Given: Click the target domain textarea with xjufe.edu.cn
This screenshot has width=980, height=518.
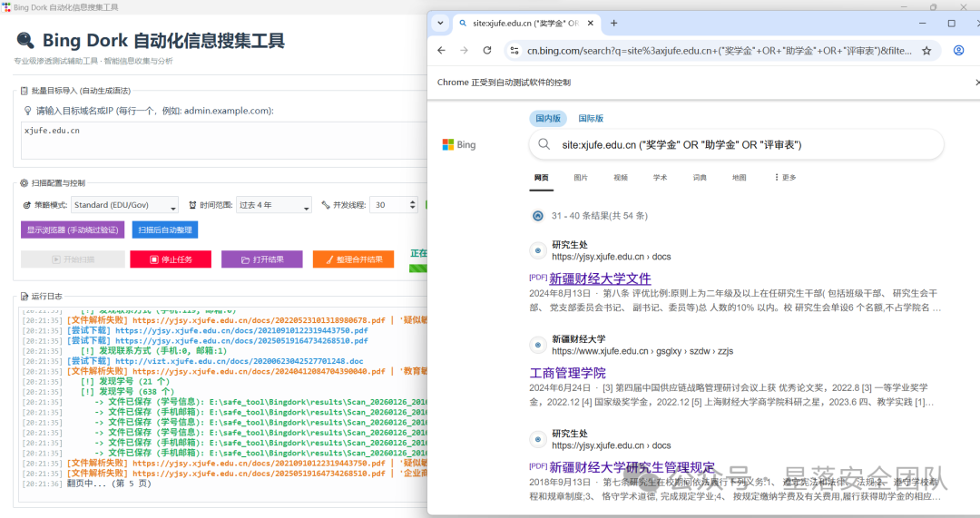Looking at the screenshot, I should [x=225, y=141].
